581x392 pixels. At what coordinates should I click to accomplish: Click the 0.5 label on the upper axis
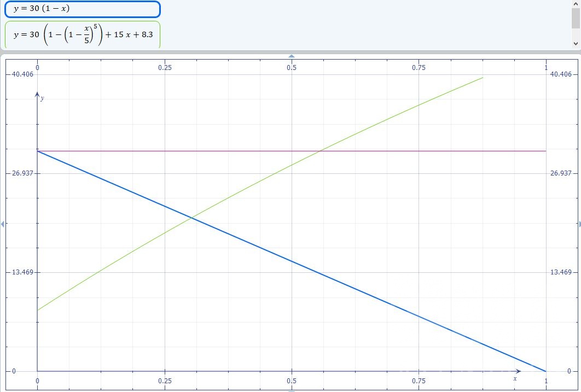(292, 68)
